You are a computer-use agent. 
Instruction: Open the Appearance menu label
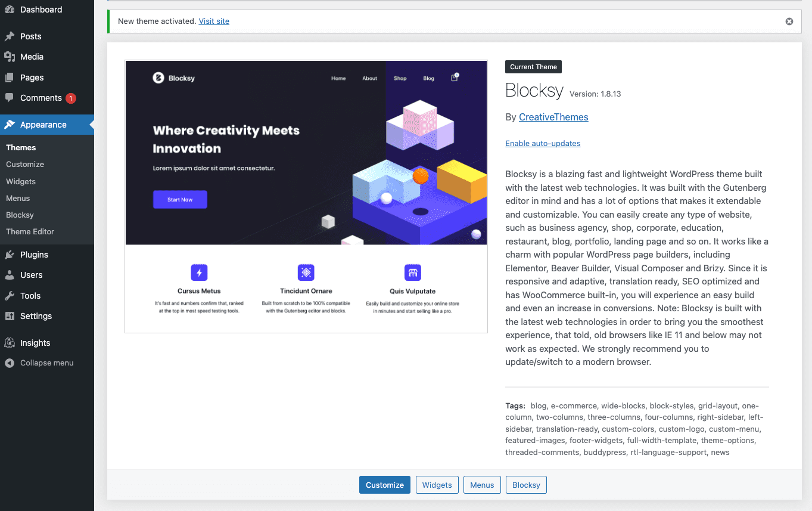pyautogui.click(x=43, y=125)
